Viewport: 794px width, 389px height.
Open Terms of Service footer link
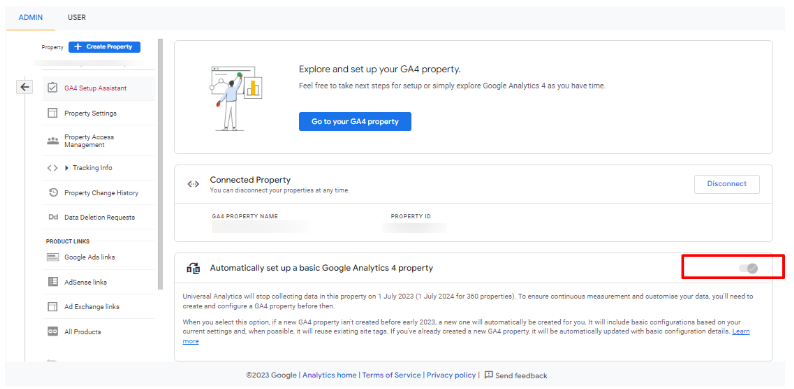pos(391,375)
